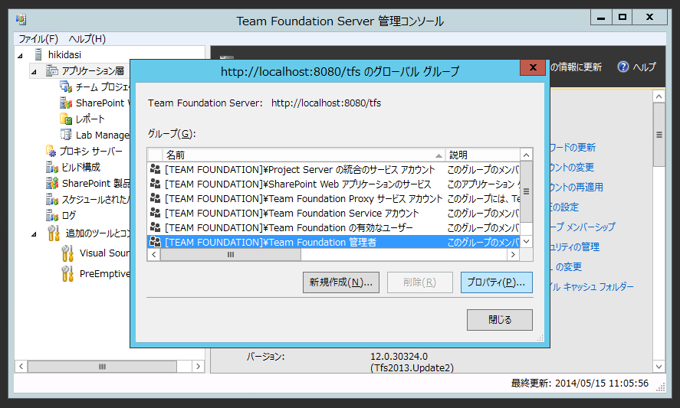Click group icon of Team Foundation Proxy row
680x408 pixels.
[155, 198]
